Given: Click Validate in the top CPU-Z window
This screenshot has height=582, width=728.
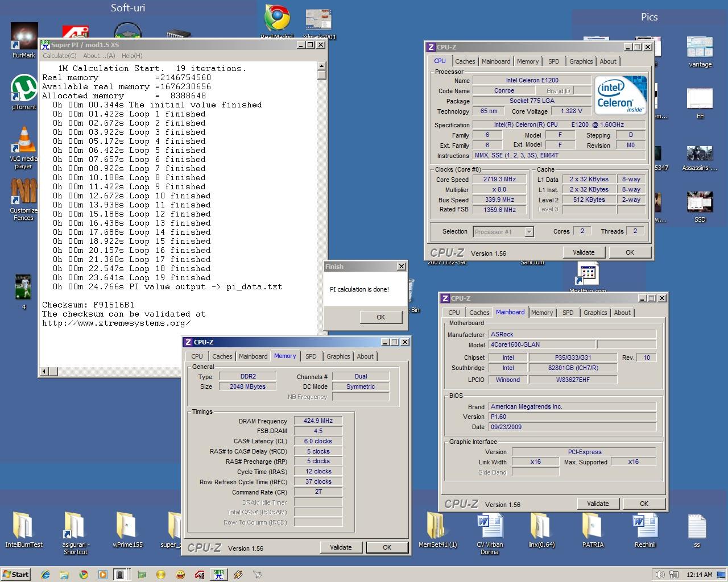Looking at the screenshot, I should (x=584, y=252).
